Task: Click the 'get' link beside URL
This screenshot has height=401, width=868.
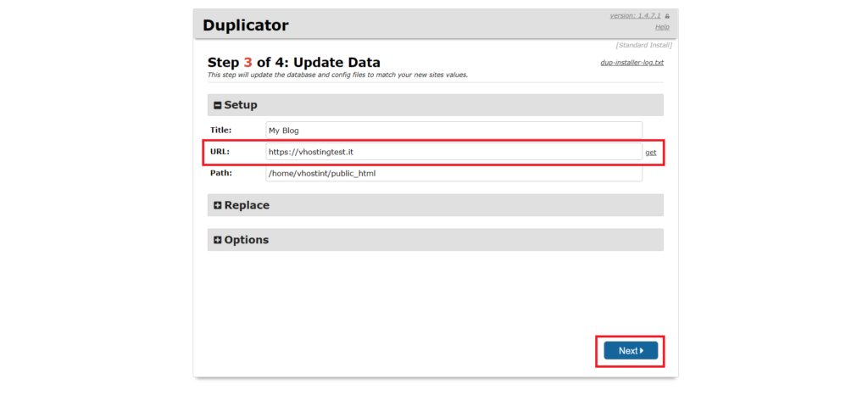Action: click(651, 153)
